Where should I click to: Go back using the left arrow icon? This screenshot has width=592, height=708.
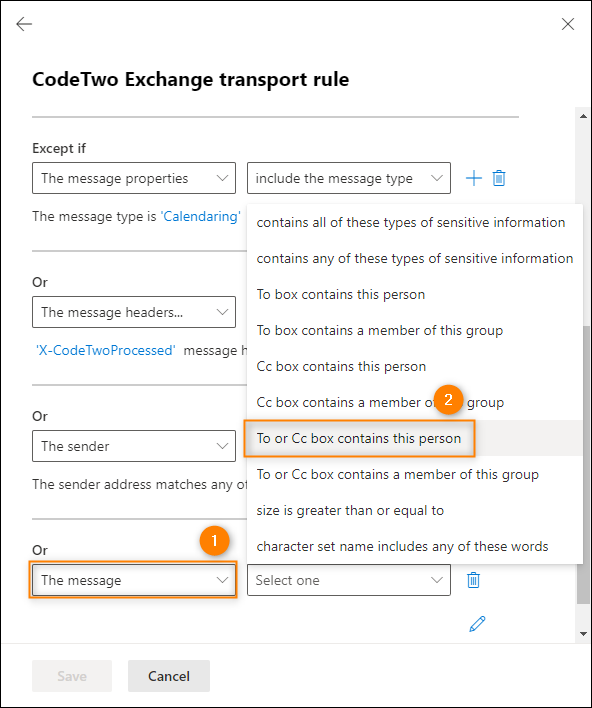click(x=24, y=24)
